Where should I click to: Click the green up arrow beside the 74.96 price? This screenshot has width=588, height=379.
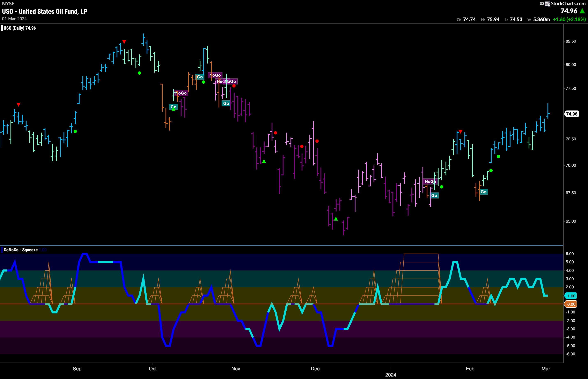tap(582, 11)
